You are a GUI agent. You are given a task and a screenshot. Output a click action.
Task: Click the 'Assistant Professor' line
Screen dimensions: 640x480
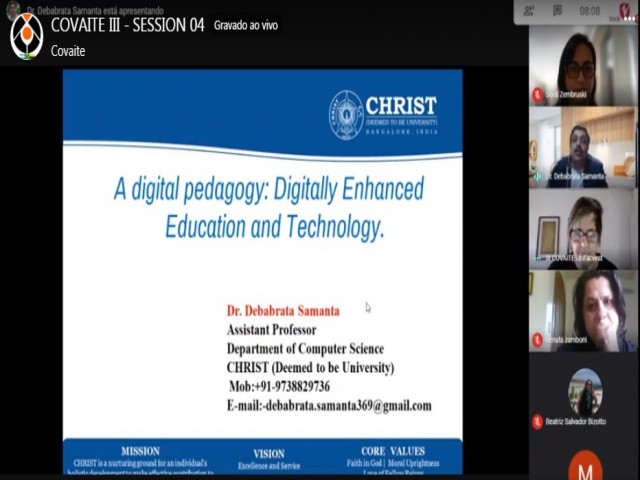click(x=271, y=330)
